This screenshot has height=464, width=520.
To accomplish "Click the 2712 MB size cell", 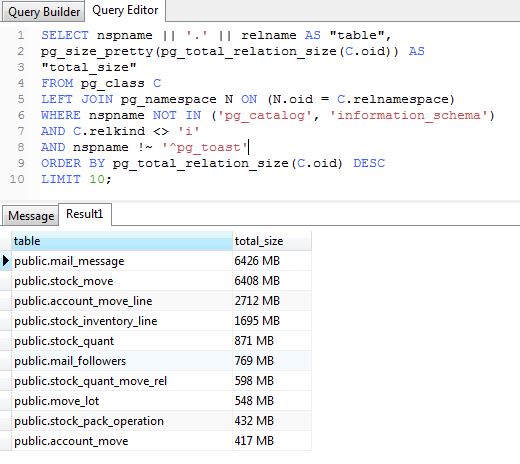I will pos(272,301).
